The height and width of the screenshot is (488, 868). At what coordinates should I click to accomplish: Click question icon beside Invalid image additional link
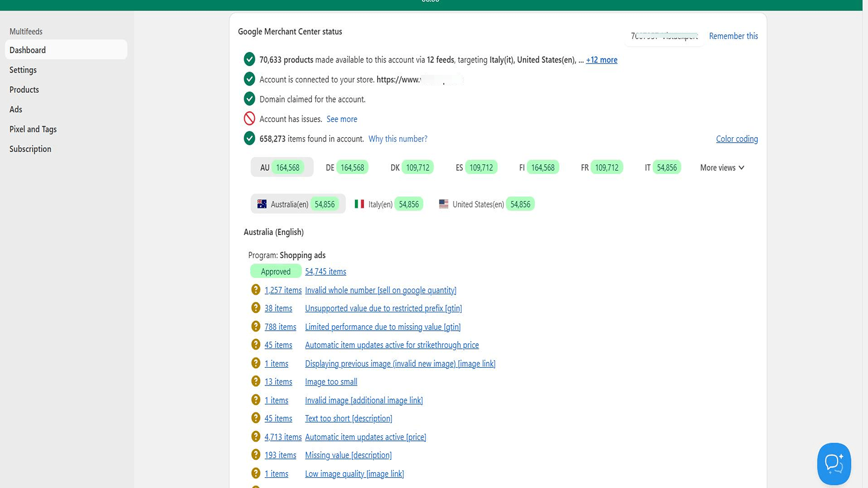click(256, 400)
